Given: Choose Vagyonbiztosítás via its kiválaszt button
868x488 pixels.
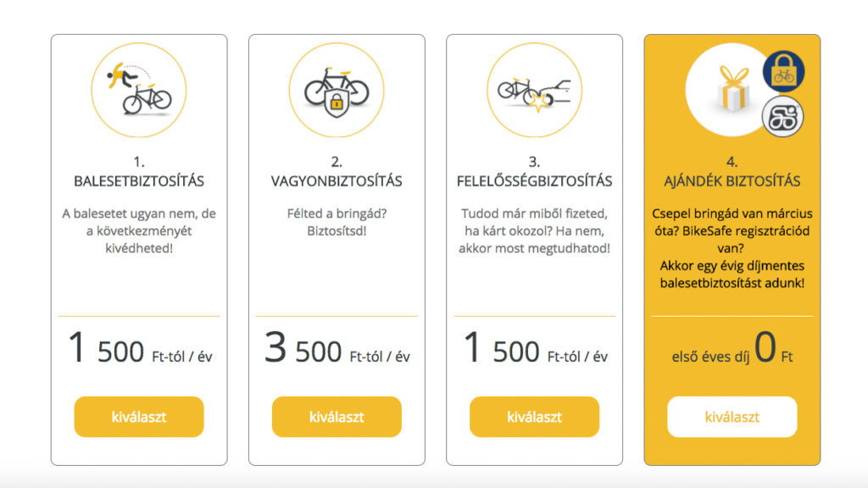Looking at the screenshot, I should click(337, 417).
